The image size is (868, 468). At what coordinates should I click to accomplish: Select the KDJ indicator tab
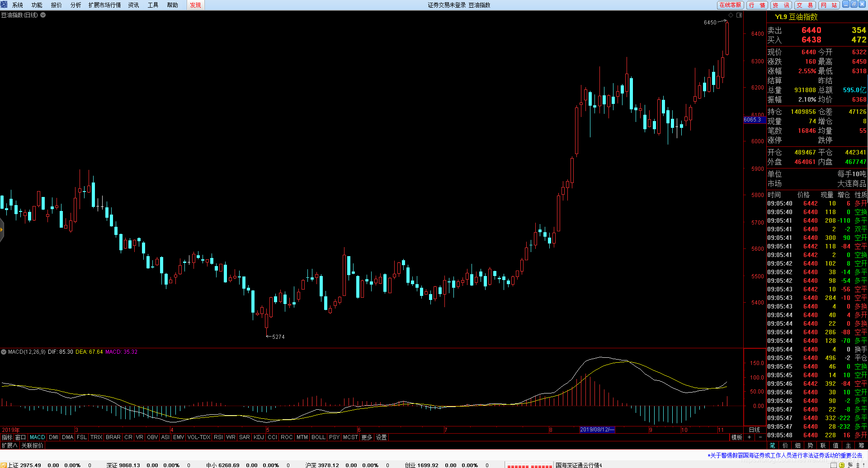(259, 437)
